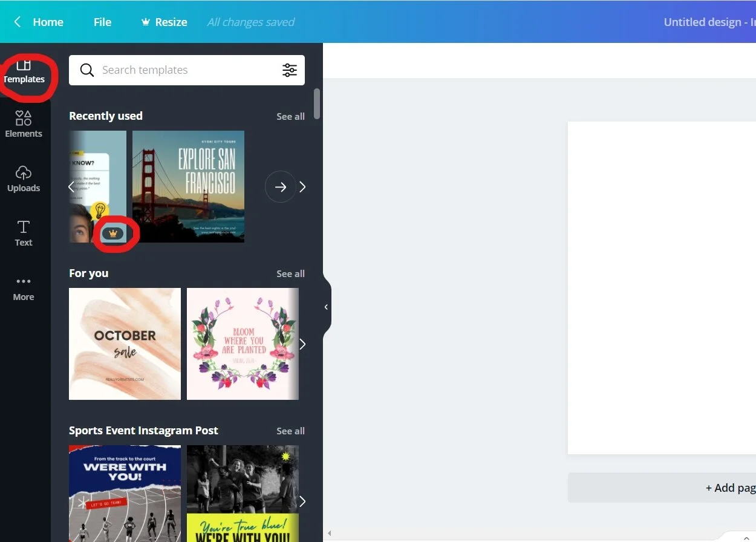Click See all for Sports Event Instagram Post
Screen dimensions: 756x542
[290, 431]
